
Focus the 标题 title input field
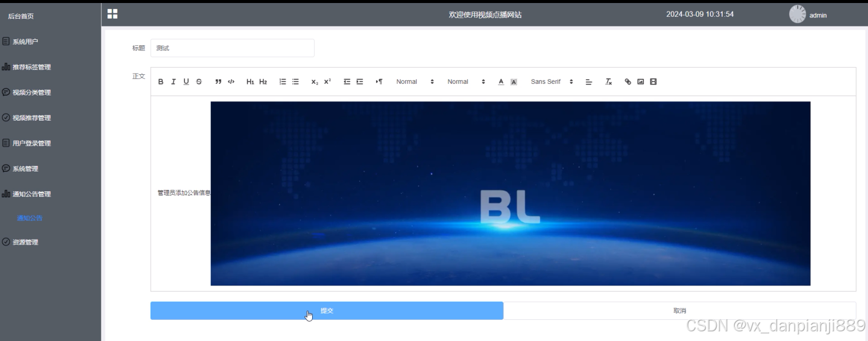tap(232, 48)
